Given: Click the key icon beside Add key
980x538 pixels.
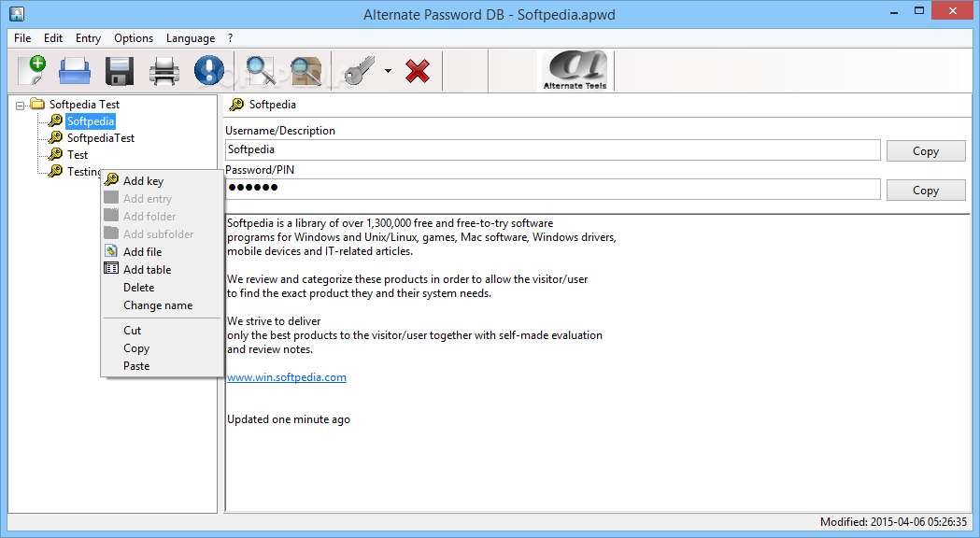Looking at the screenshot, I should point(112,180).
